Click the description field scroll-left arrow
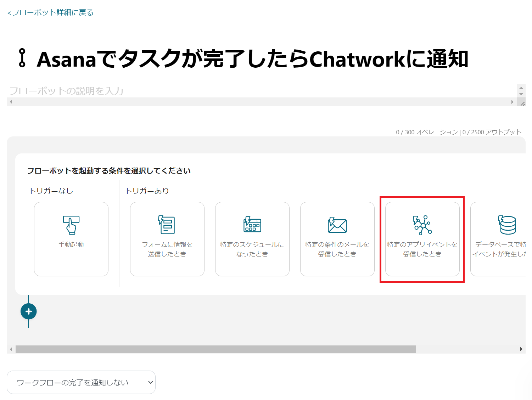Screen dimensions: 532x400 coord(11,102)
